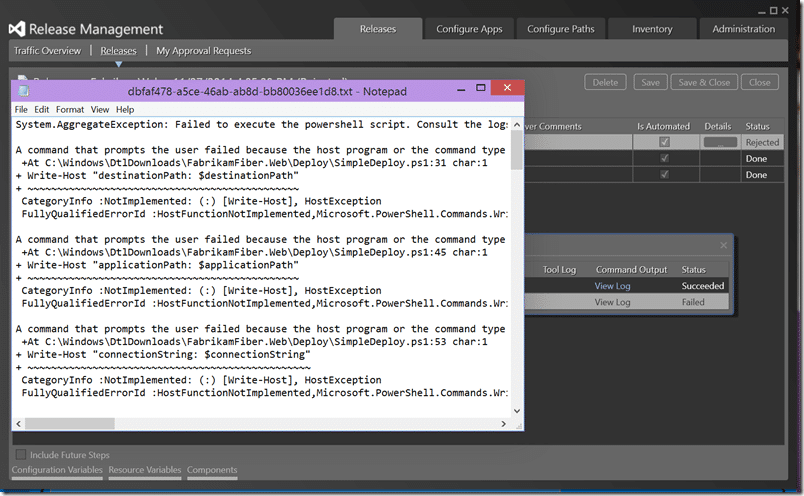
Task: Open Notepad Format menu
Action: 70,109
